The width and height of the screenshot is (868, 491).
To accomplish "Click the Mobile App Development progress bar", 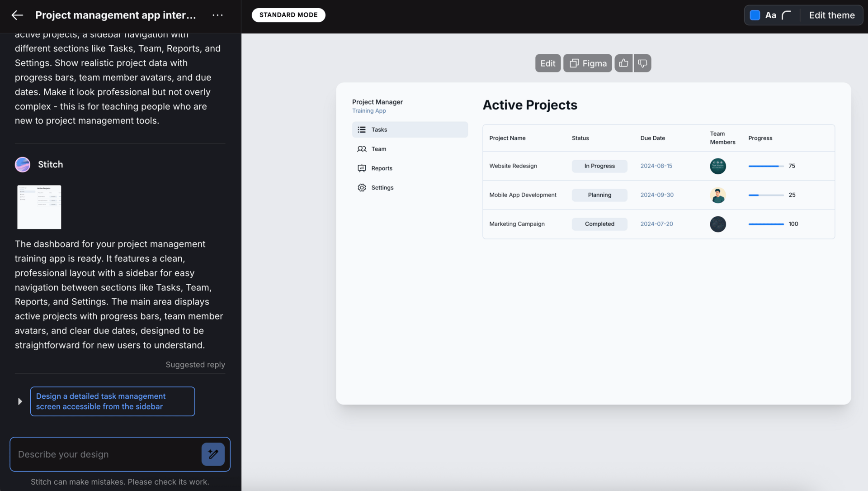I will [x=766, y=195].
